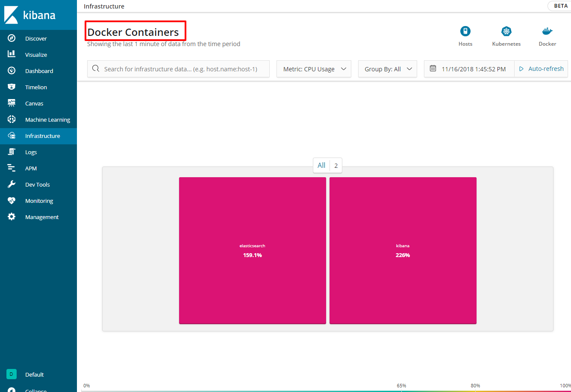Open Timelion icon in sidebar
The width and height of the screenshot is (571, 392).
click(x=12, y=87)
